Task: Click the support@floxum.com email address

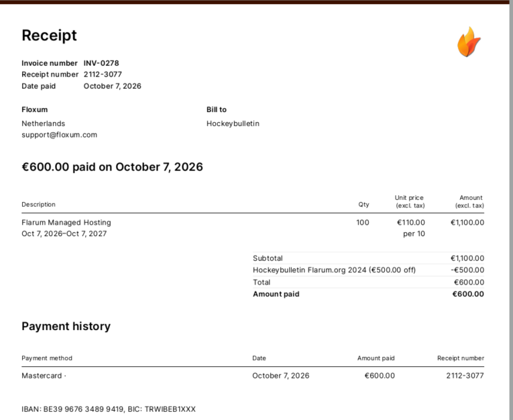Action: (x=59, y=135)
